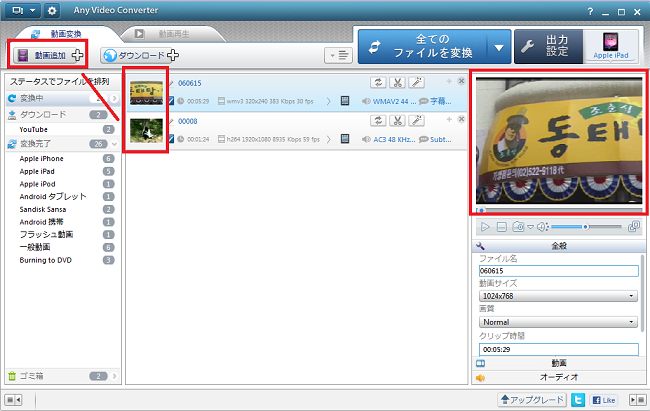This screenshot has height=411, width=650.
Task: Click convert icon for 00008
Action: tap(378, 121)
